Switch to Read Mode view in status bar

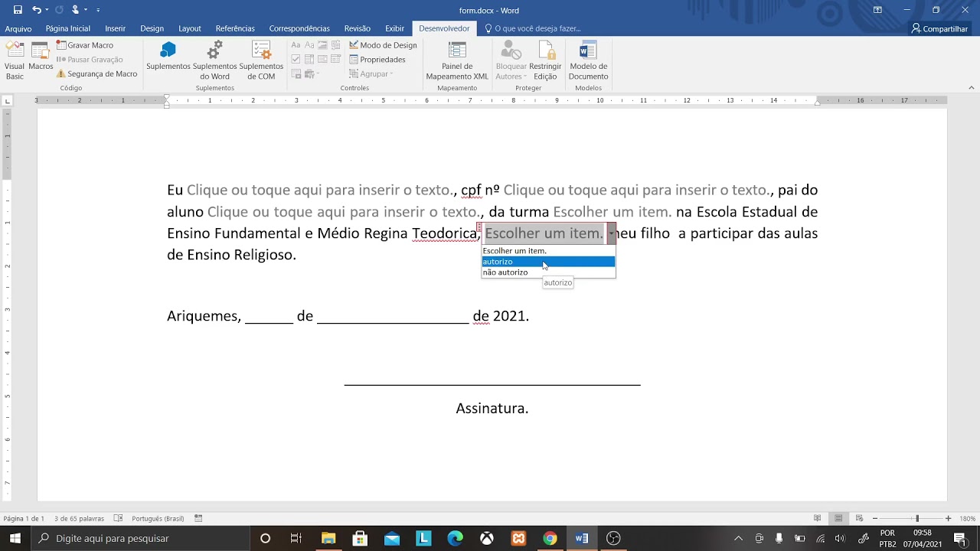point(817,518)
